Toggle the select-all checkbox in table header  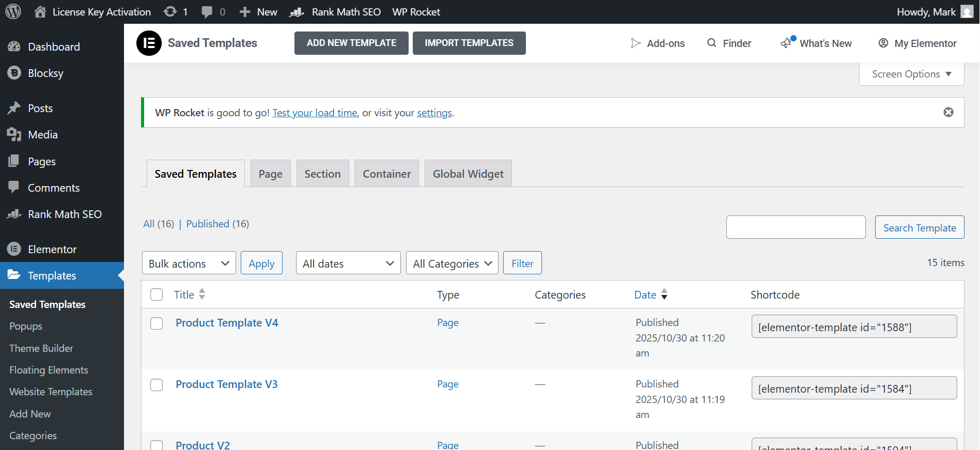(157, 294)
